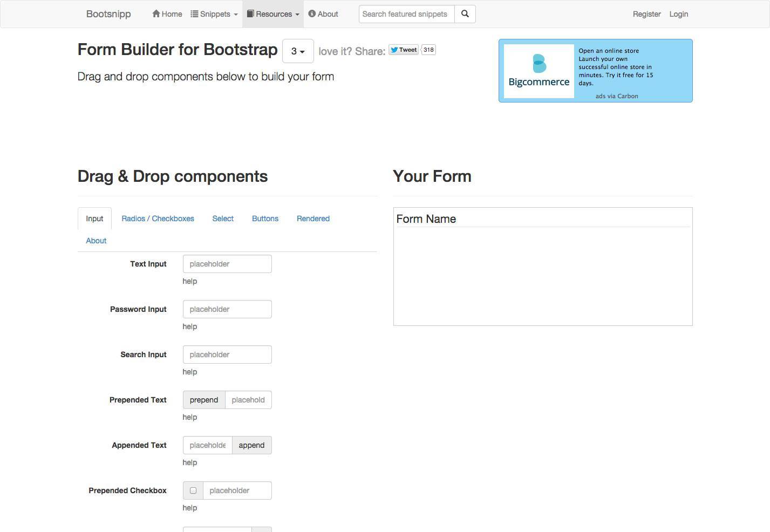Click the 318 tweet count bubble
The width and height of the screenshot is (770, 532).
(428, 50)
